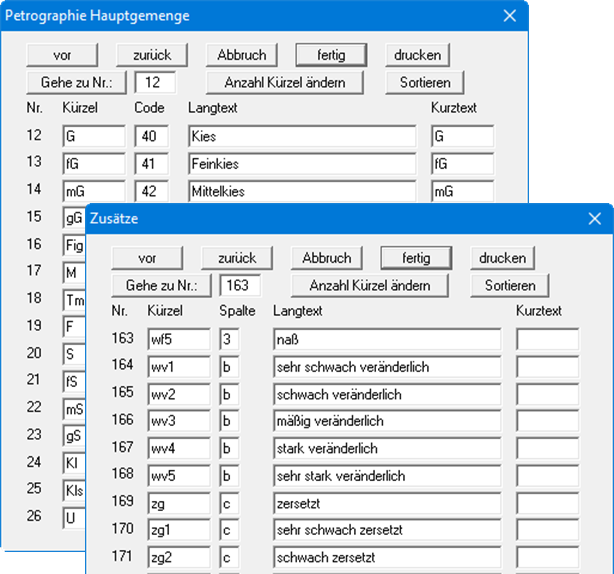The height and width of the screenshot is (574, 614).
Task: Click the Langtext field containing 'Kies'
Action: (301, 136)
